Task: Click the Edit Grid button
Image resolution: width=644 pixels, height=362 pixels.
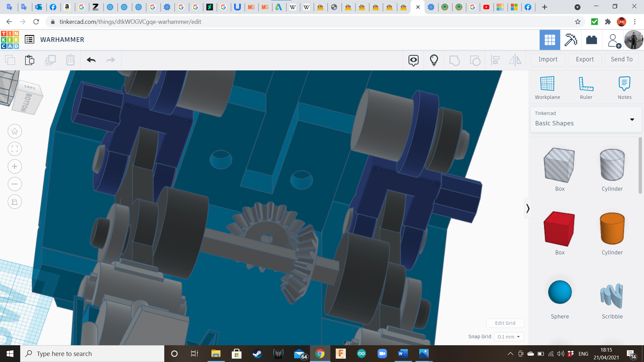Action: 505,323
